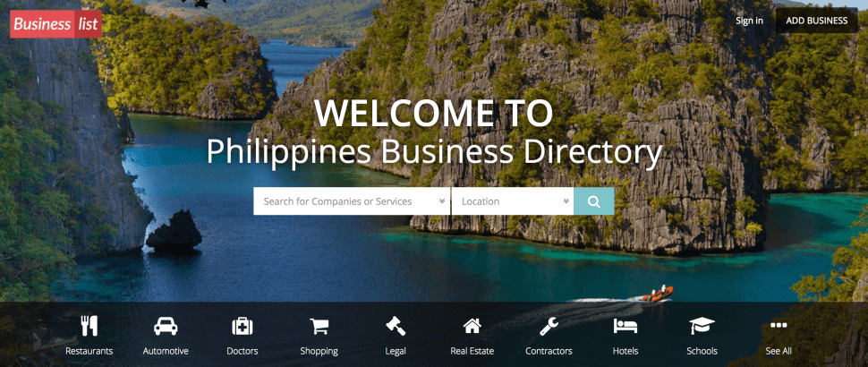The image size is (868, 367).
Task: Open the Real Estate house icon
Action: 472,326
